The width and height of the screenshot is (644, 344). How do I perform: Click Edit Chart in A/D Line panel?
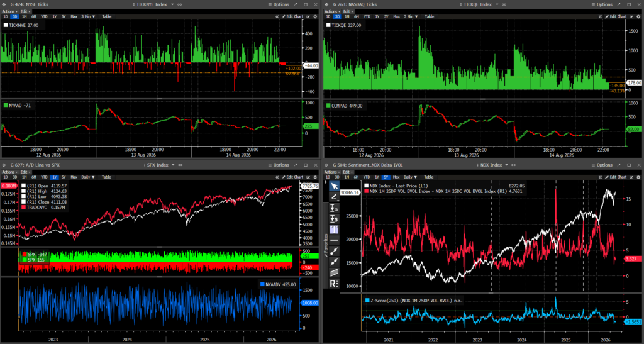(292, 177)
